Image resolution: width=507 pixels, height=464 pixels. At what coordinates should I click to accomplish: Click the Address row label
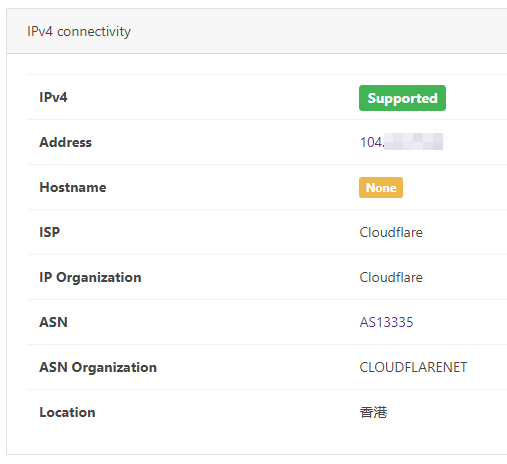pyautogui.click(x=65, y=142)
